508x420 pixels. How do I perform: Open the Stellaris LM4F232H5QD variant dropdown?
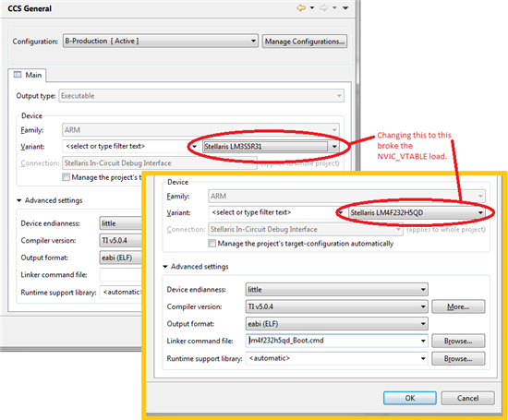click(x=417, y=212)
